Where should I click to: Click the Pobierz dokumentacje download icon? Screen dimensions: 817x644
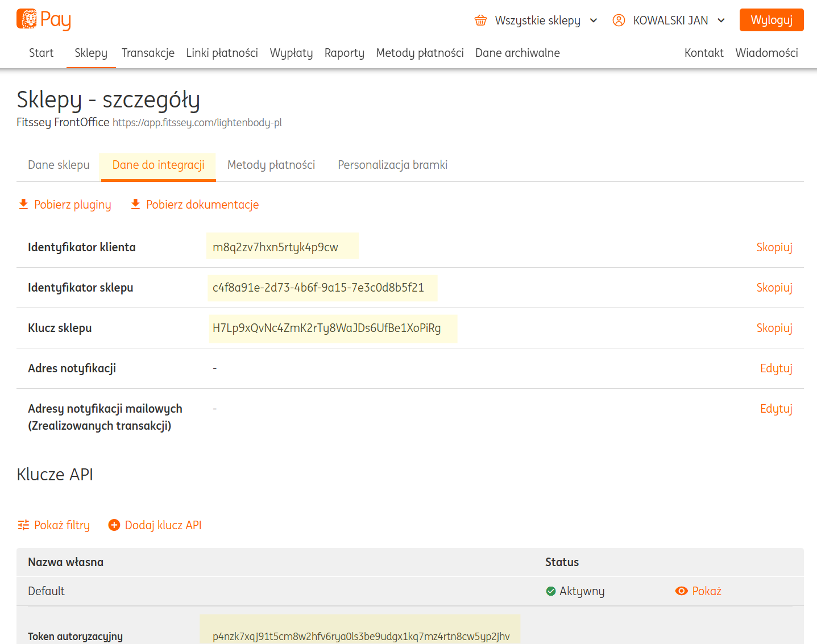135,204
